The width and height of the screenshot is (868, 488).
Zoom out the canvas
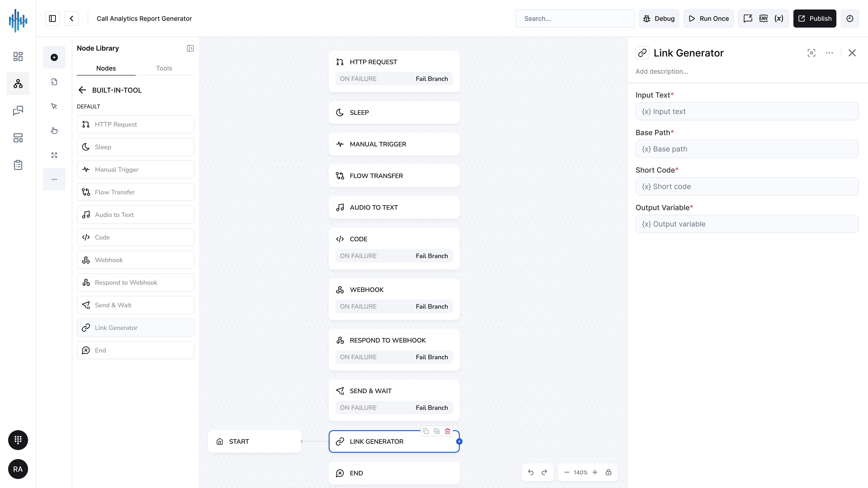tap(567, 472)
